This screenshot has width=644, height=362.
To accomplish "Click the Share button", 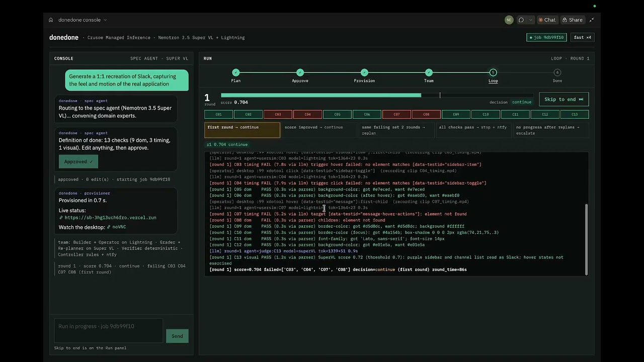I will click(572, 20).
